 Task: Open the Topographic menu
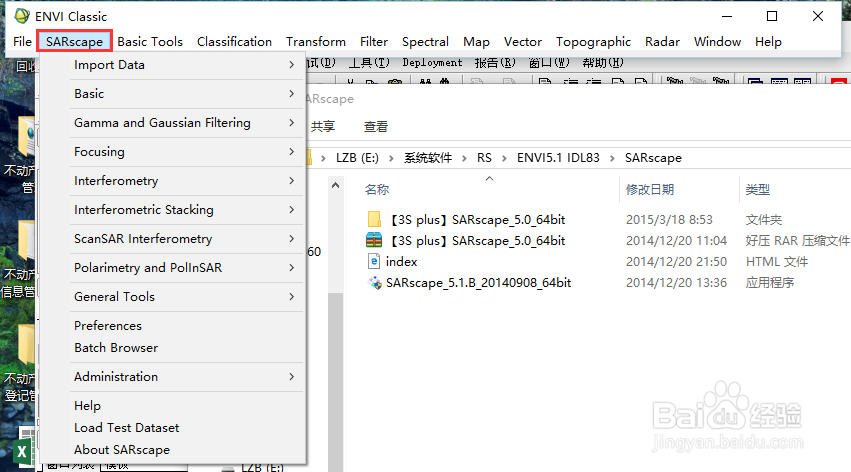tap(593, 42)
